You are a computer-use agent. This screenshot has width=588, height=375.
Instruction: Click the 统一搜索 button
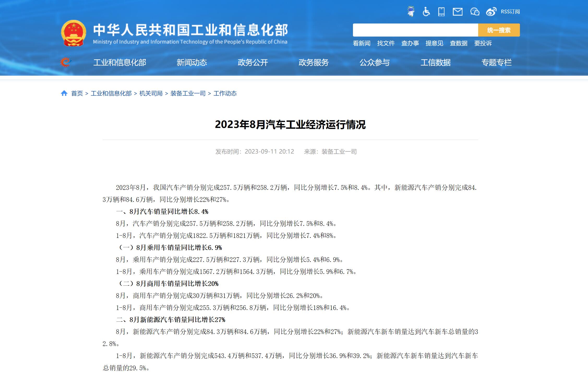click(499, 30)
